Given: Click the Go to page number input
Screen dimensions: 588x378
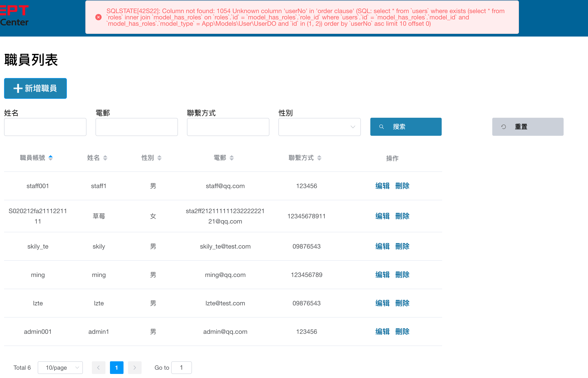Looking at the screenshot, I should (181, 367).
